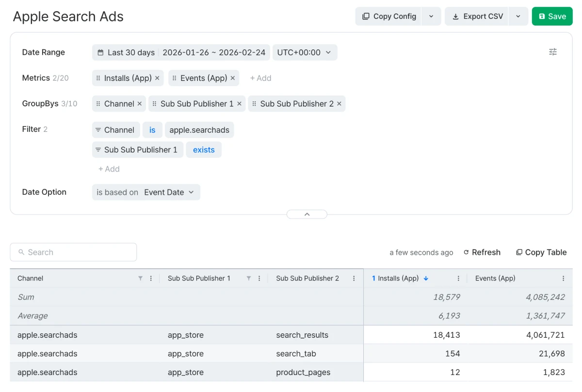Refresh the table data
This screenshot has width=582, height=392.
click(482, 252)
